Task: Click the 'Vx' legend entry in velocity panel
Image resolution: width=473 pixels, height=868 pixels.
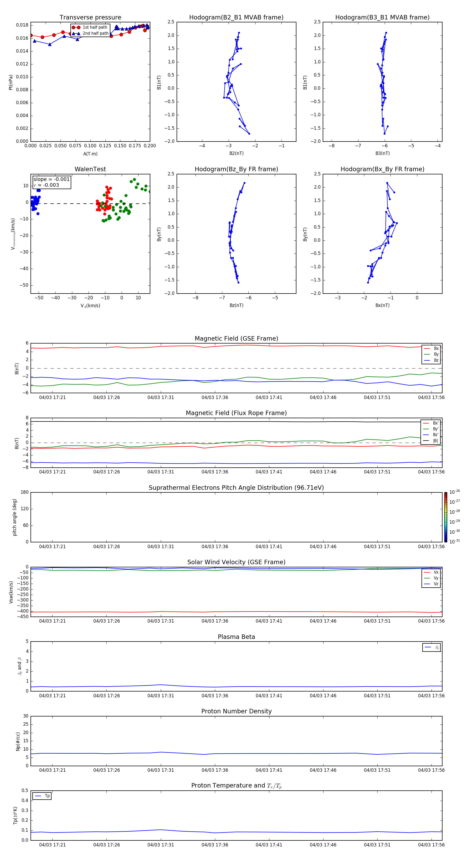Action: (x=431, y=572)
